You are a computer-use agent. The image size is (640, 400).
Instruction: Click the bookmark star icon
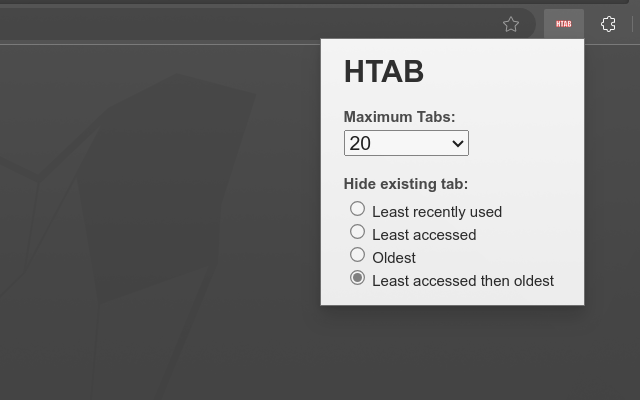point(511,24)
